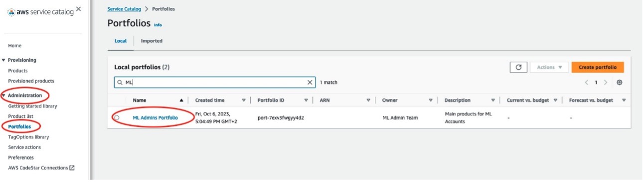
Task: Click portfolio ID port-7exv3fwgyy4d2
Action: [281, 118]
